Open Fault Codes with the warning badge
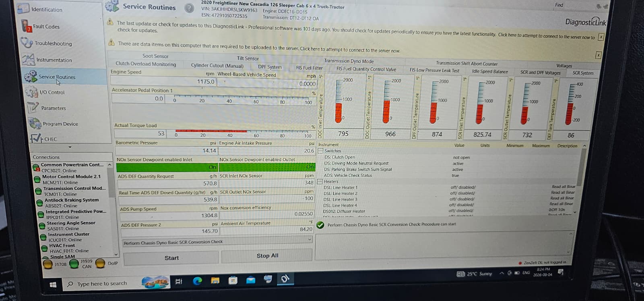The width and height of the screenshot is (644, 301). (27, 26)
